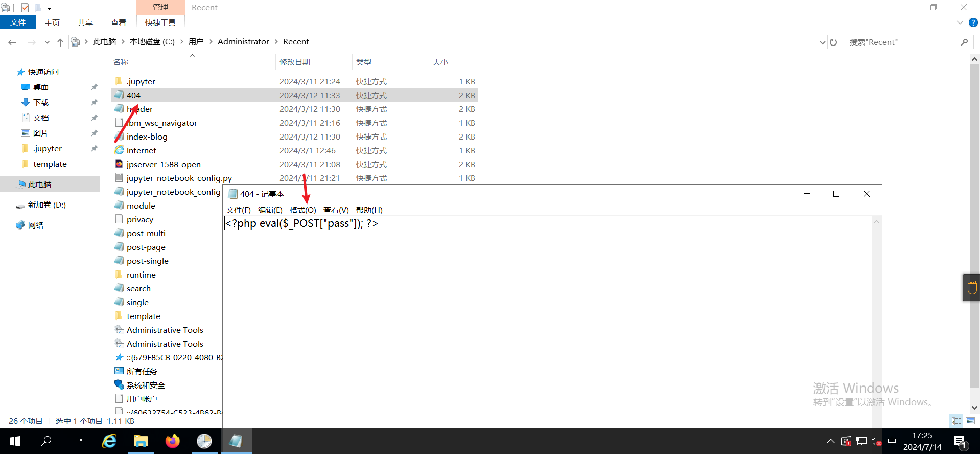Open the taskbar Search magnifier
The height and width of the screenshot is (454, 980).
(x=46, y=441)
